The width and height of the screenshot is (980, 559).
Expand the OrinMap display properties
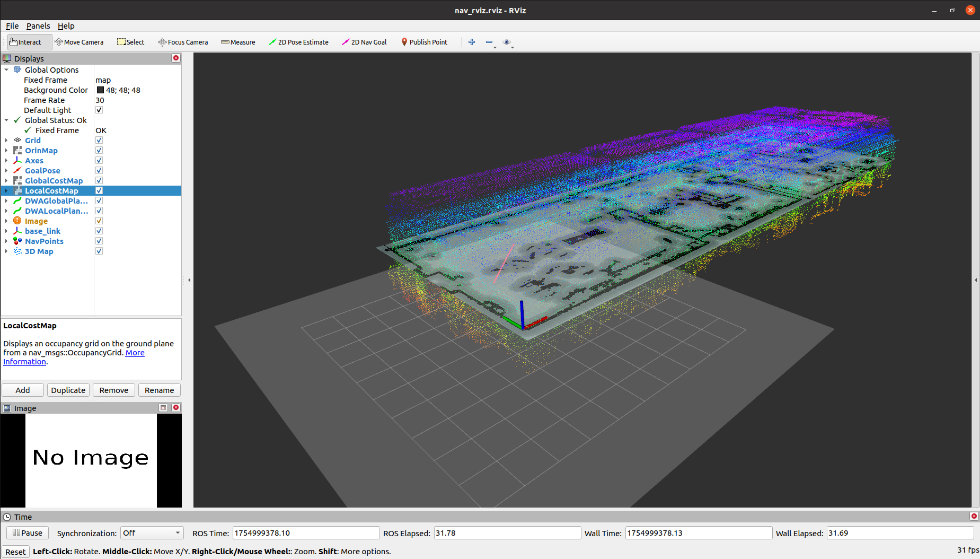pyautogui.click(x=6, y=150)
